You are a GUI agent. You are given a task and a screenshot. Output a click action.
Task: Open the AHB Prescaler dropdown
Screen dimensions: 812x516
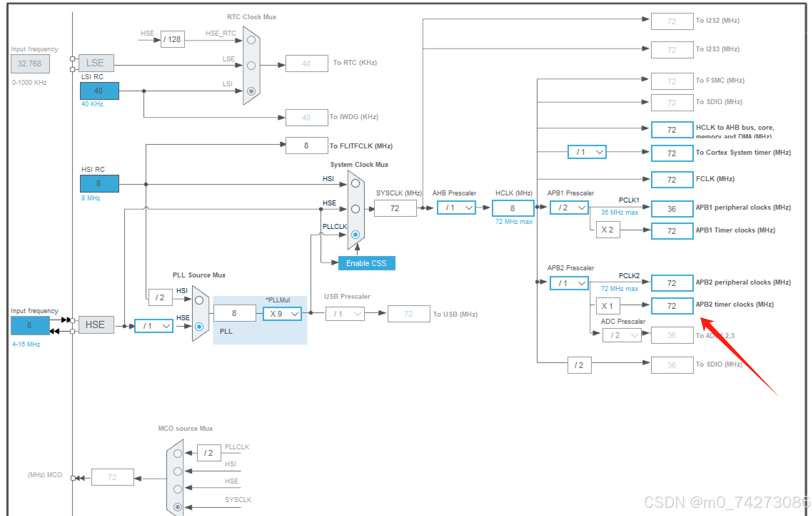(x=457, y=208)
